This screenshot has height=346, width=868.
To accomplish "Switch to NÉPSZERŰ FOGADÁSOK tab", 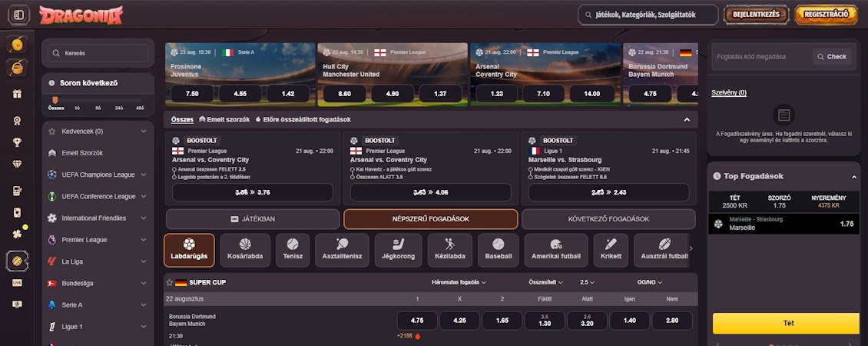I will click(431, 219).
